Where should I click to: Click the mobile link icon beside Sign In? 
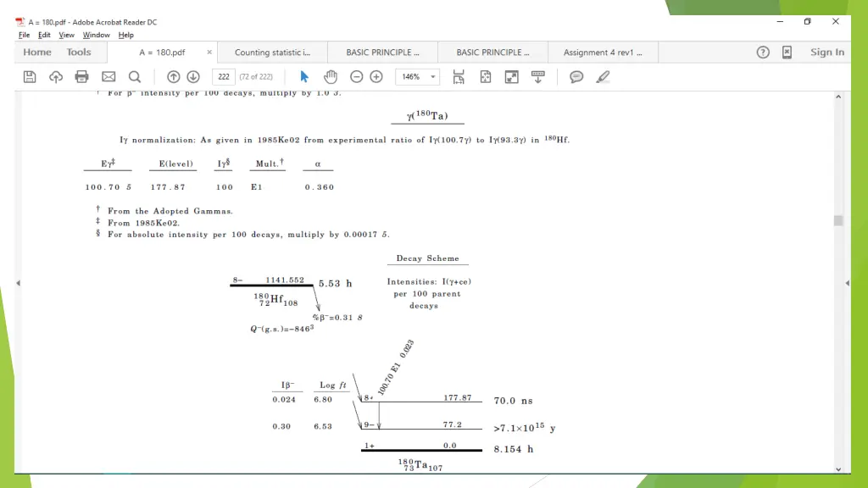tap(787, 52)
